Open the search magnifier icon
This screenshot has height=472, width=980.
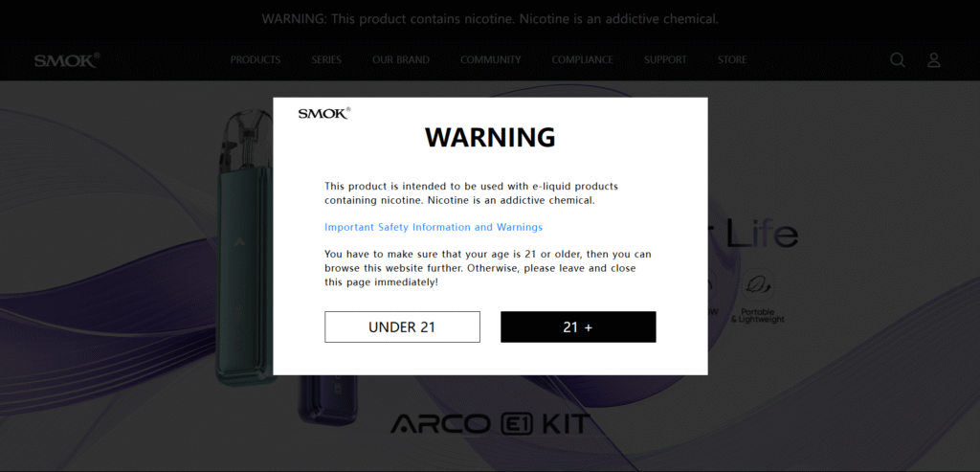click(x=898, y=60)
